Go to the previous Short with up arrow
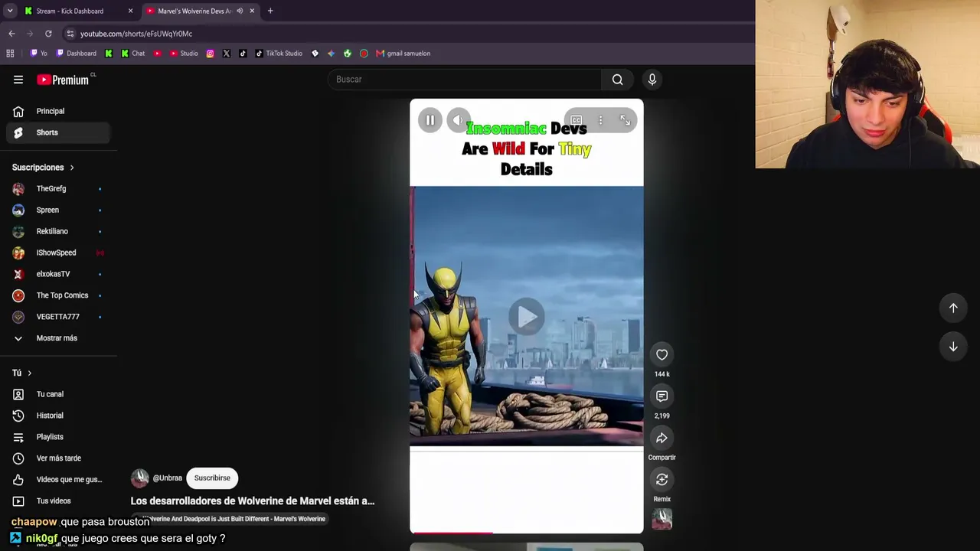The image size is (980, 551). coord(953,308)
